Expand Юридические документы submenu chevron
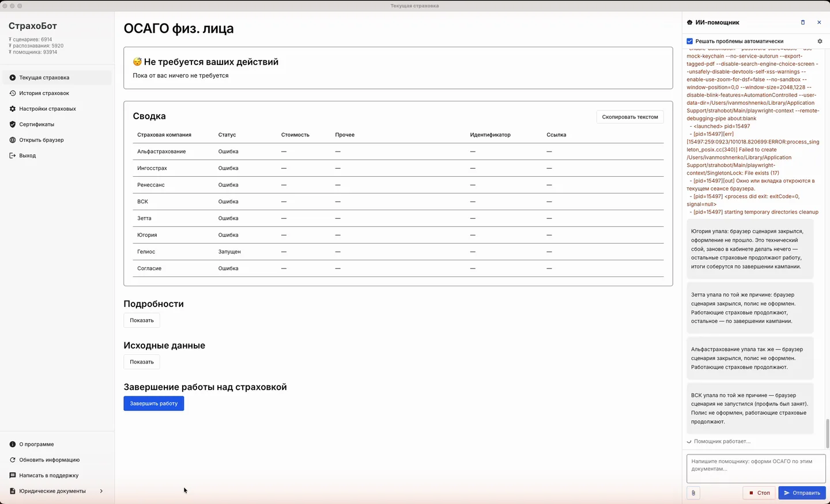 [101, 491]
